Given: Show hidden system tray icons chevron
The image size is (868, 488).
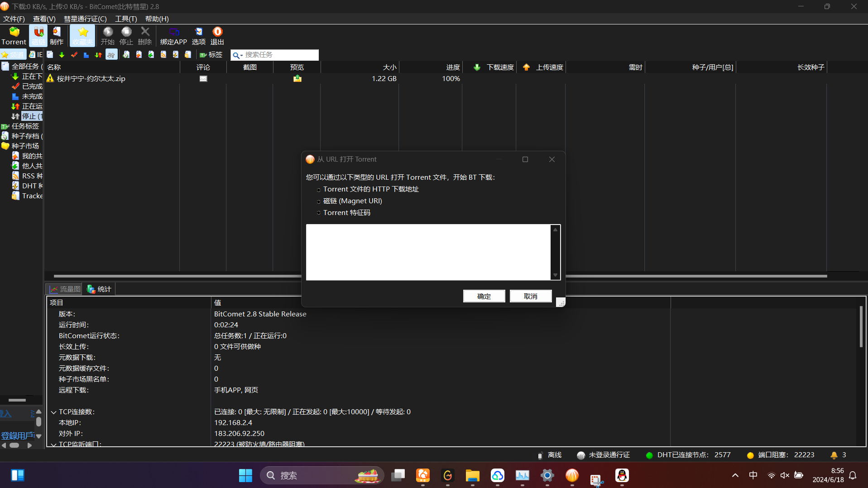Looking at the screenshot, I should point(735,475).
